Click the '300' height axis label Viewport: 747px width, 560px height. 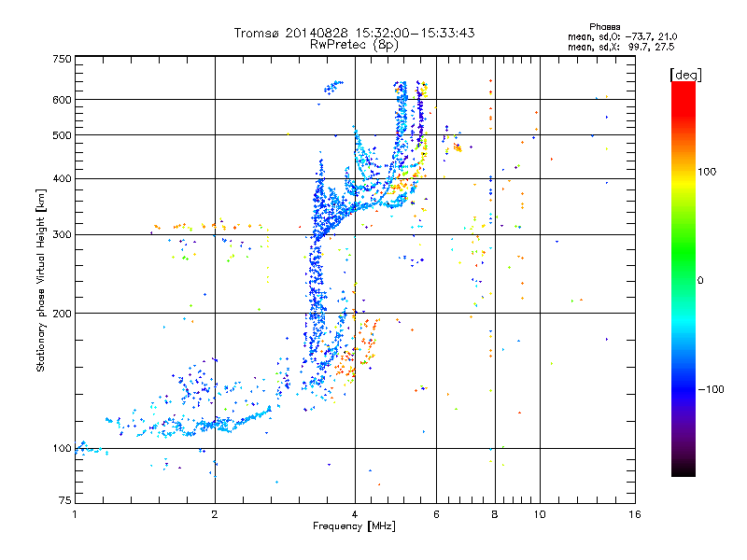[62, 234]
